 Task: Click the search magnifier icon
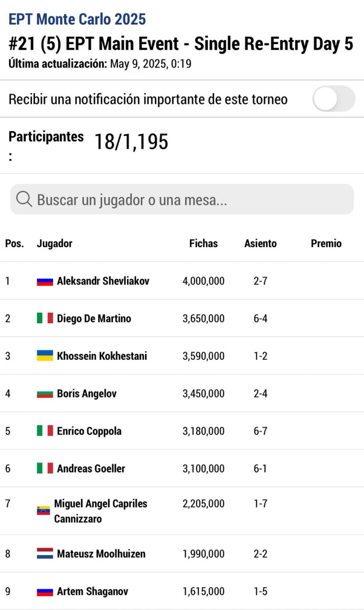coord(24,199)
